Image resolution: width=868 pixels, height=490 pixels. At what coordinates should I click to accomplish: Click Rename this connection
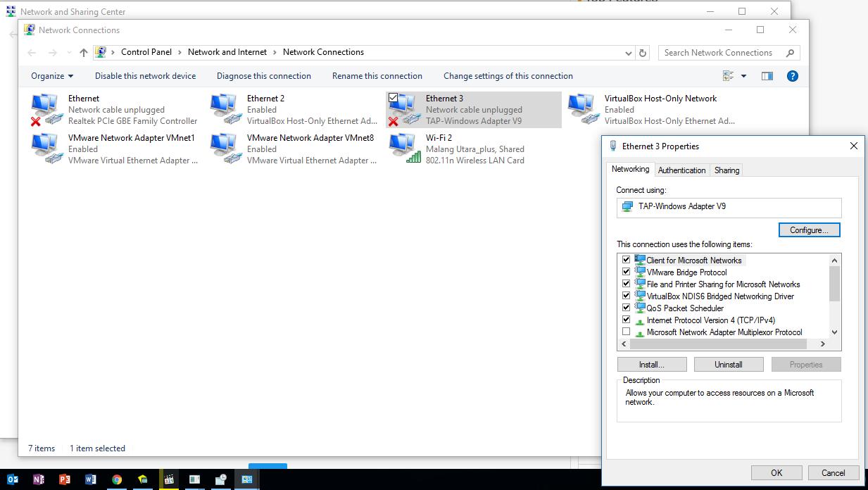pyautogui.click(x=377, y=76)
